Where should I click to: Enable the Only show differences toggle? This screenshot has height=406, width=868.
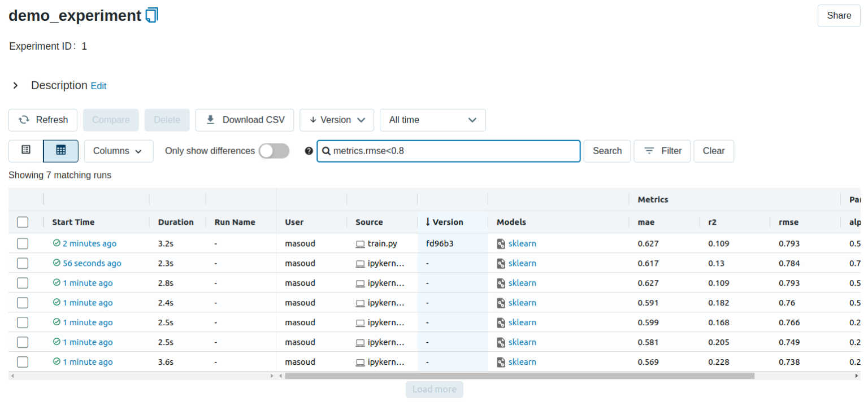(x=274, y=151)
